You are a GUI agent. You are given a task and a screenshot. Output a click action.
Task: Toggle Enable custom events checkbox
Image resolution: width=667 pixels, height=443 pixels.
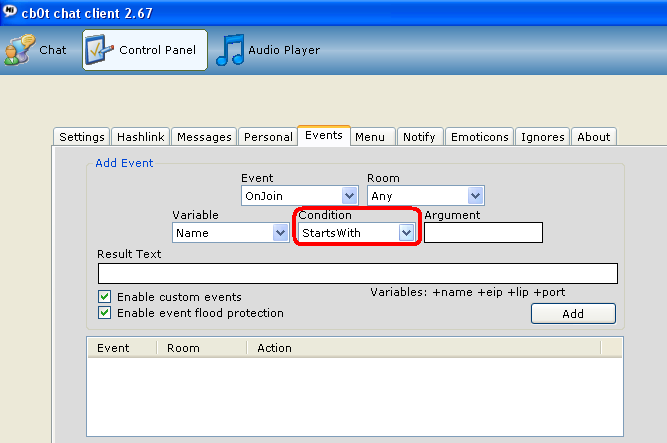pos(105,297)
